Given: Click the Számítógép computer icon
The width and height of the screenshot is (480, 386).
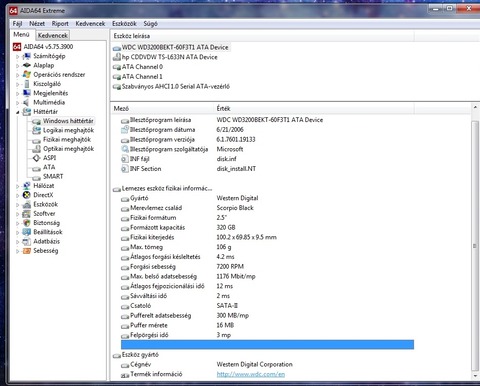Looking at the screenshot, I should (27, 56).
